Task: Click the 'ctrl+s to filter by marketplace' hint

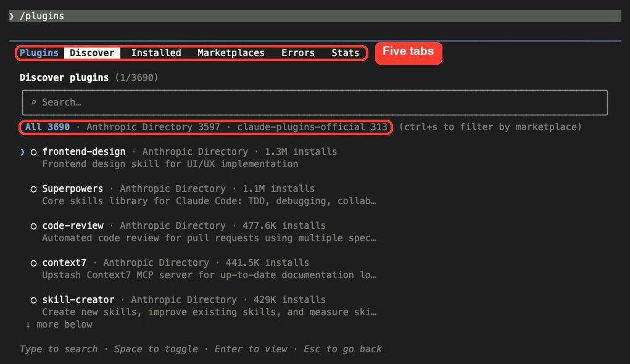Action: point(490,127)
